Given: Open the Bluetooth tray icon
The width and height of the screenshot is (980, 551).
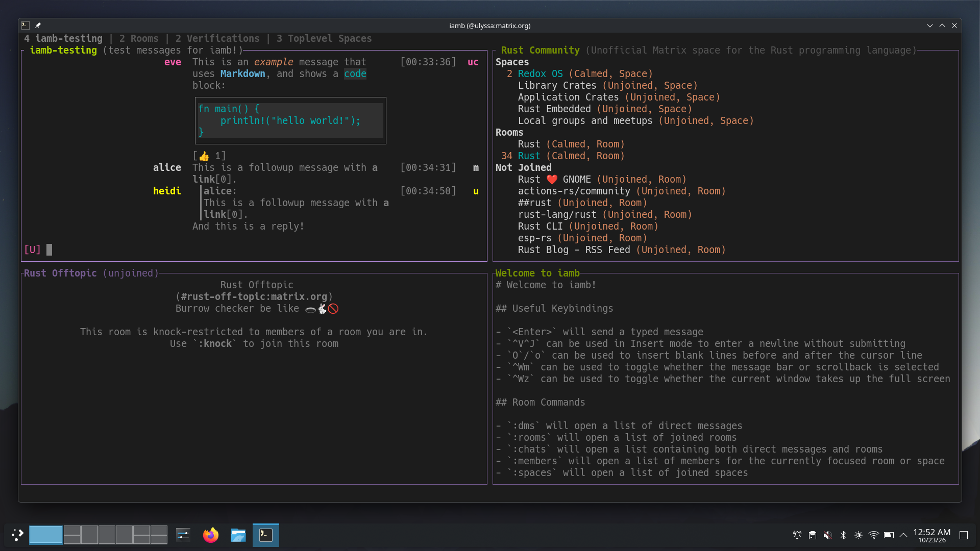Looking at the screenshot, I should tap(843, 535).
